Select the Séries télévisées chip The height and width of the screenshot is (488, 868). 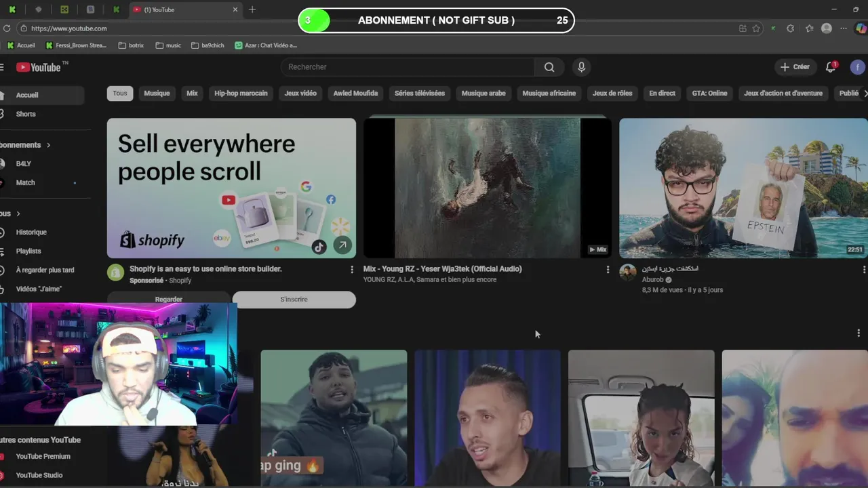pos(420,94)
